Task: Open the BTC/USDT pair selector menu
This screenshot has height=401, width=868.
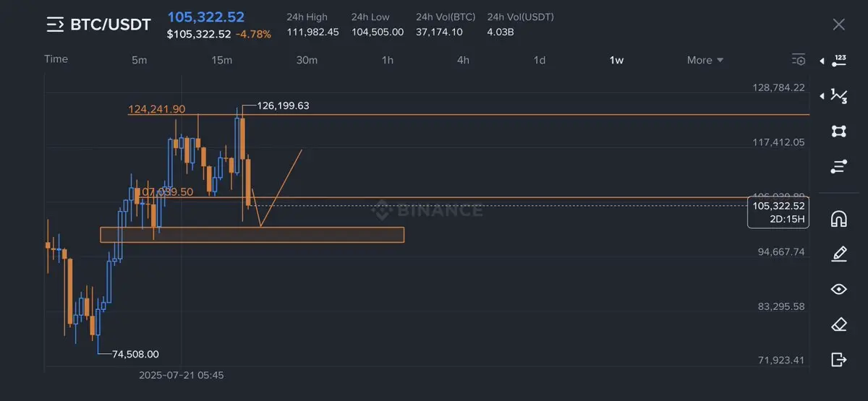Action: pyautogui.click(x=98, y=25)
